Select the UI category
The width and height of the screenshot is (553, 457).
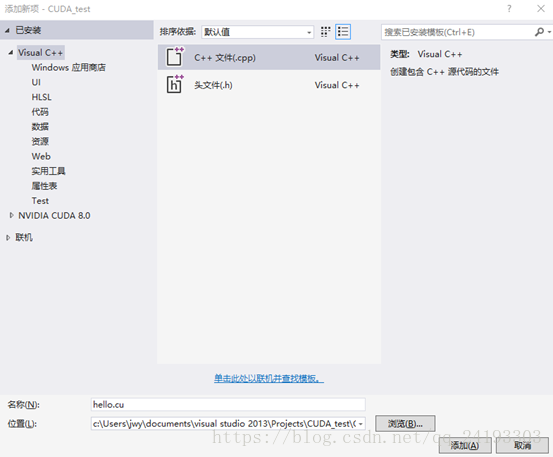tap(36, 82)
